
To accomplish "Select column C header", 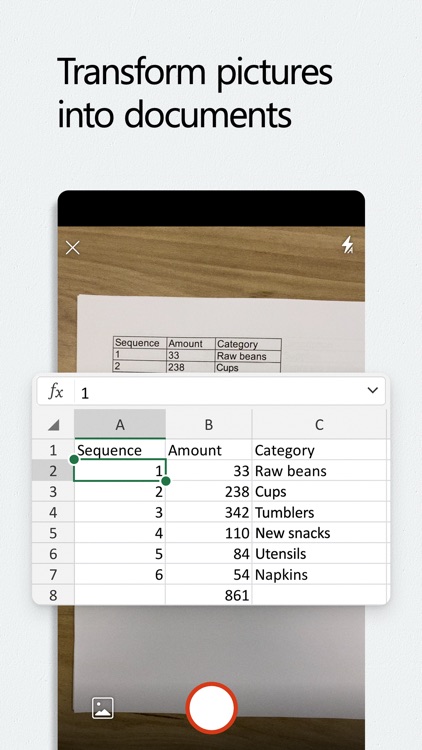I will [319, 424].
